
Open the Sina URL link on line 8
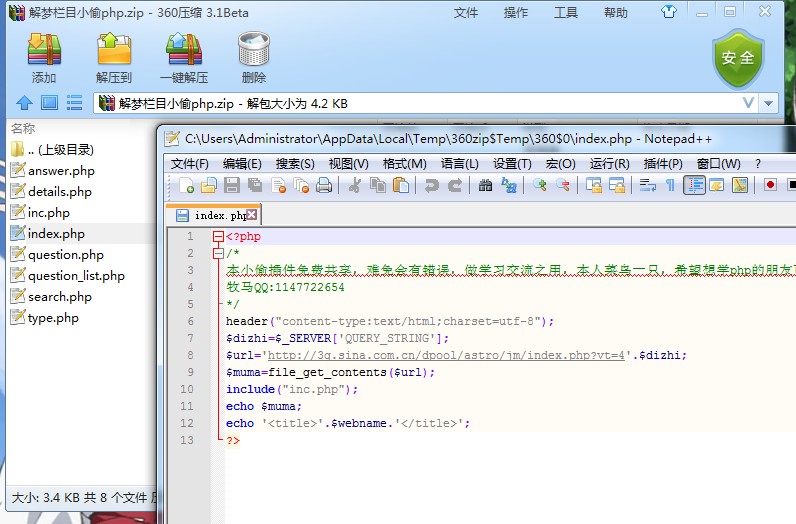(449, 355)
